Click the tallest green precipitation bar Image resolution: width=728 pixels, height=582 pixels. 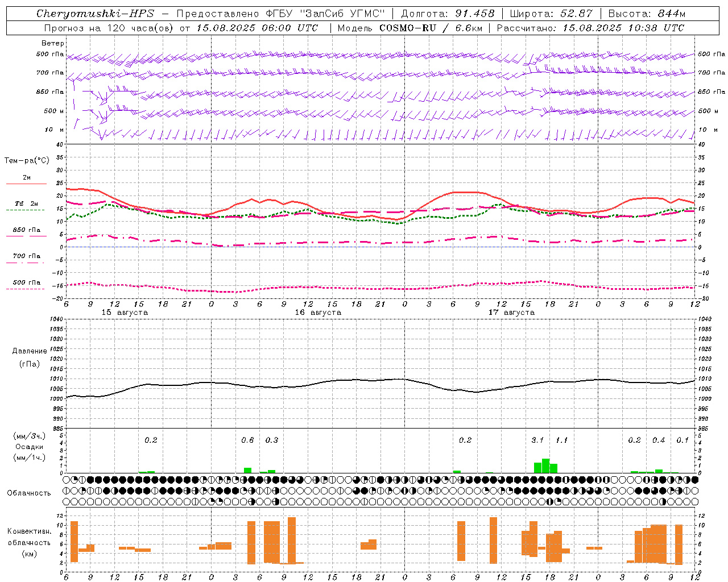[x=545, y=465]
